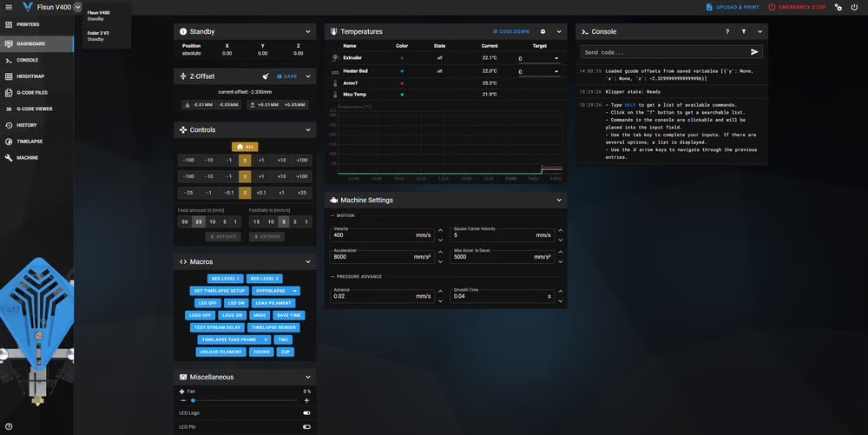868x435 pixels.
Task: Home the Y axis
Action: coord(245,176)
